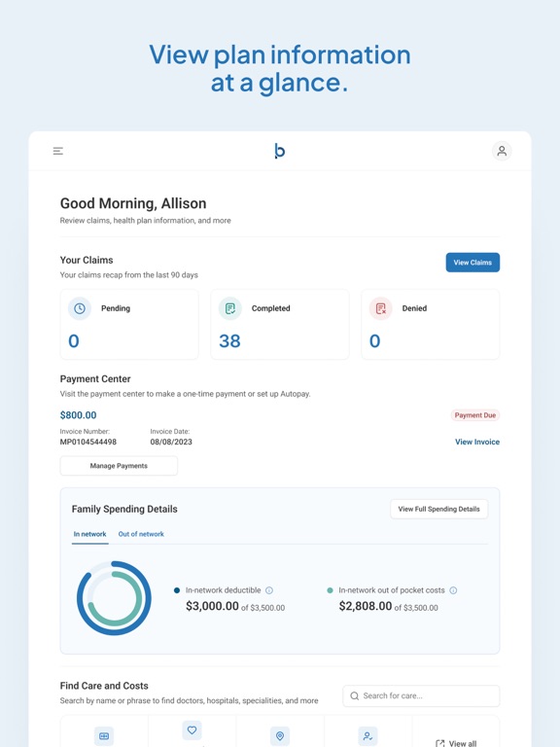The image size is (560, 747).
Task: Click the Denied claims icon
Action: (380, 308)
